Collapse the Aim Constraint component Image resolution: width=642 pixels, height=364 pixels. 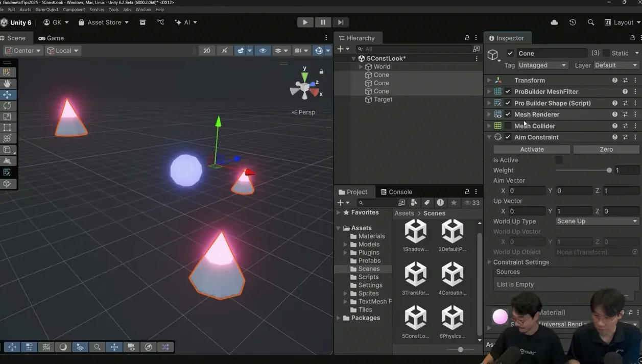[489, 137]
